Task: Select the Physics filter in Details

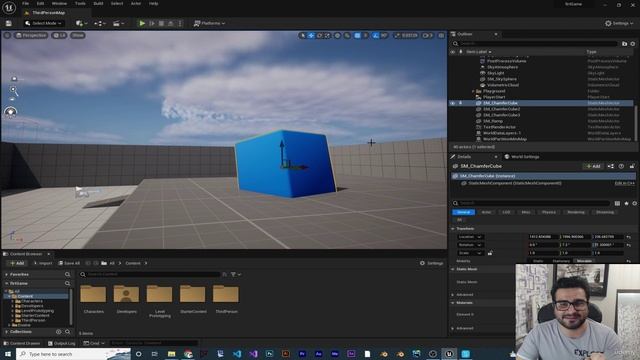Action: click(x=549, y=212)
